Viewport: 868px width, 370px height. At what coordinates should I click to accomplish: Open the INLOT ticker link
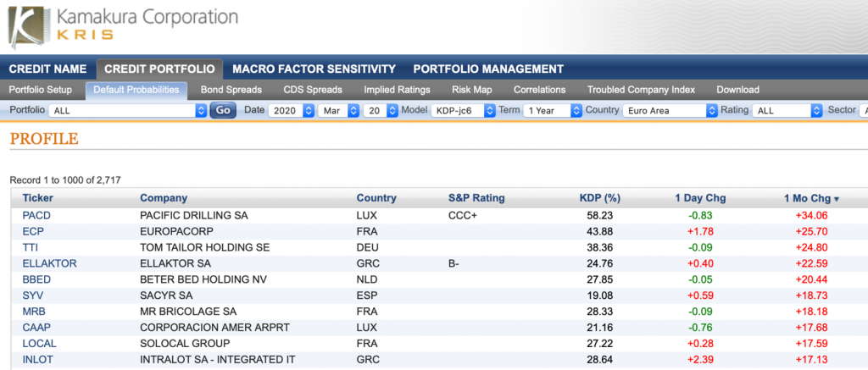[x=37, y=360]
